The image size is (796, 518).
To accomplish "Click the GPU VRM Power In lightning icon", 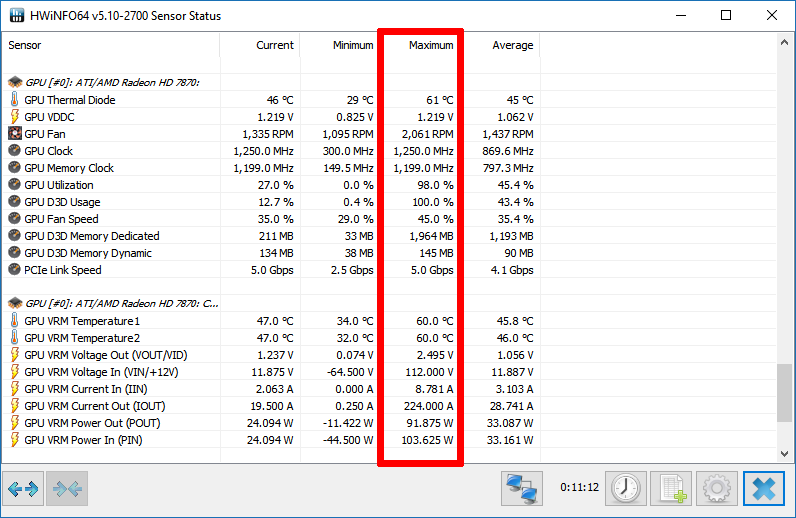I will [15, 439].
